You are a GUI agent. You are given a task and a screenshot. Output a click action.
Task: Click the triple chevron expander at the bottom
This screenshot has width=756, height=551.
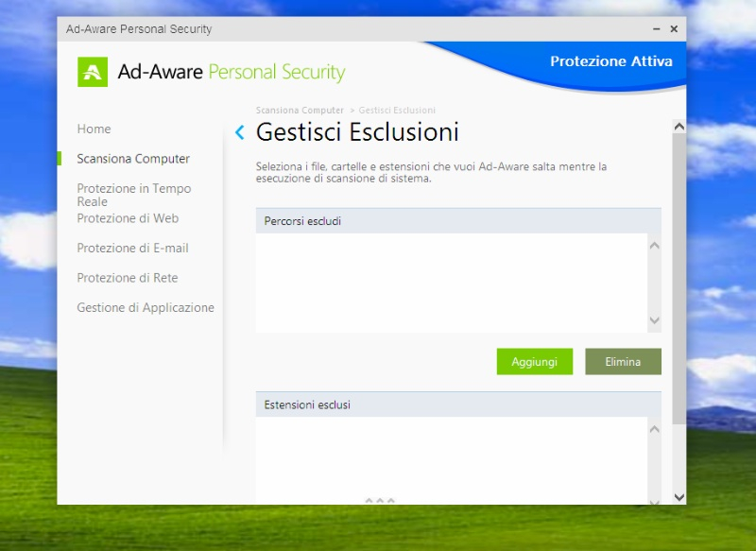(380, 500)
